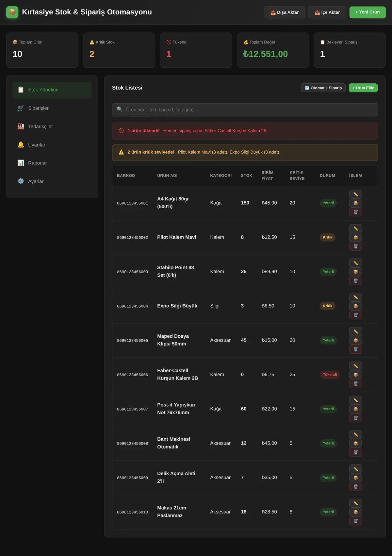The width and height of the screenshot is (392, 556).
Task: Click the trash icon for A4 Kağıt 80gr row
Action: click(x=355, y=212)
